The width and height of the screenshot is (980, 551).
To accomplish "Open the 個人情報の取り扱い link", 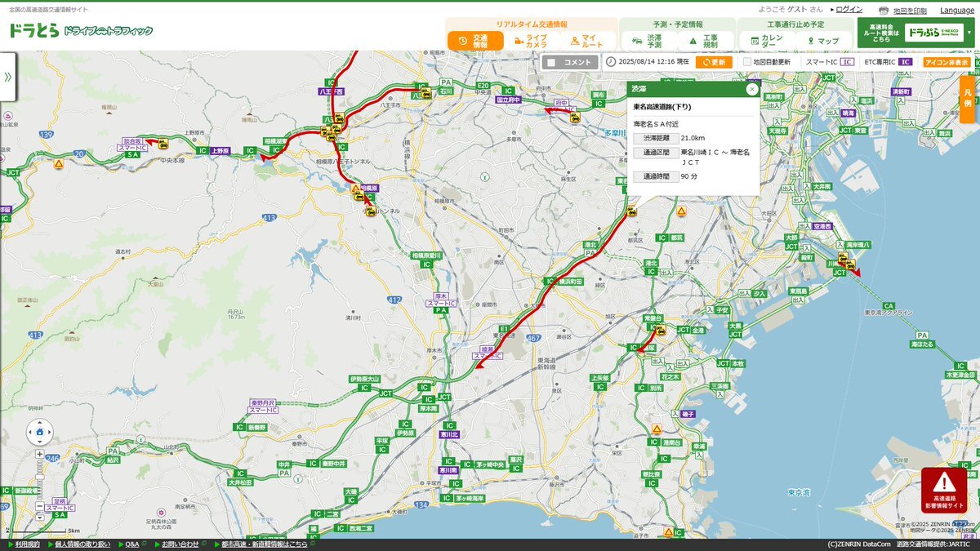I will click(x=82, y=544).
